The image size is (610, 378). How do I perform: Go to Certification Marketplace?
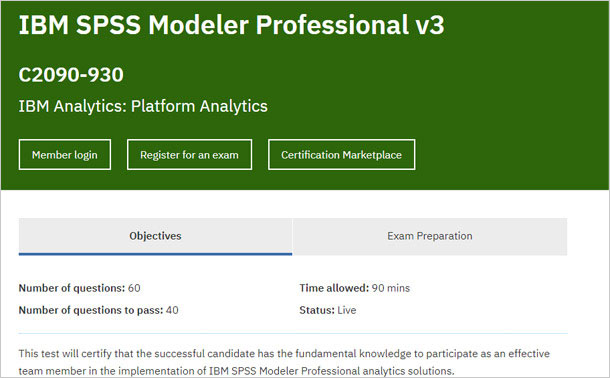(x=342, y=154)
